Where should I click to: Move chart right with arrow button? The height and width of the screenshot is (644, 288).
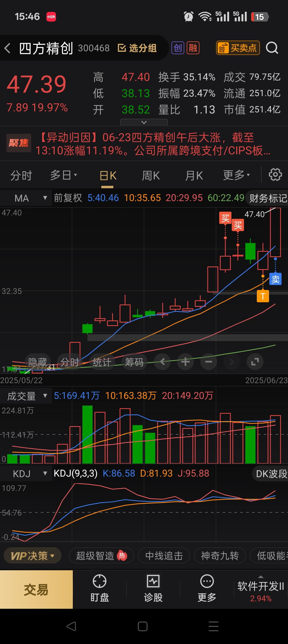232,362
